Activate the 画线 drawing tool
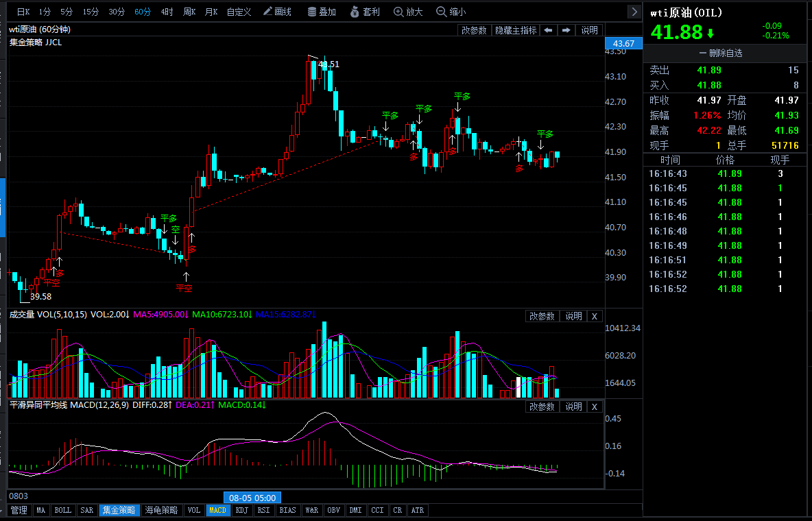 [x=277, y=12]
